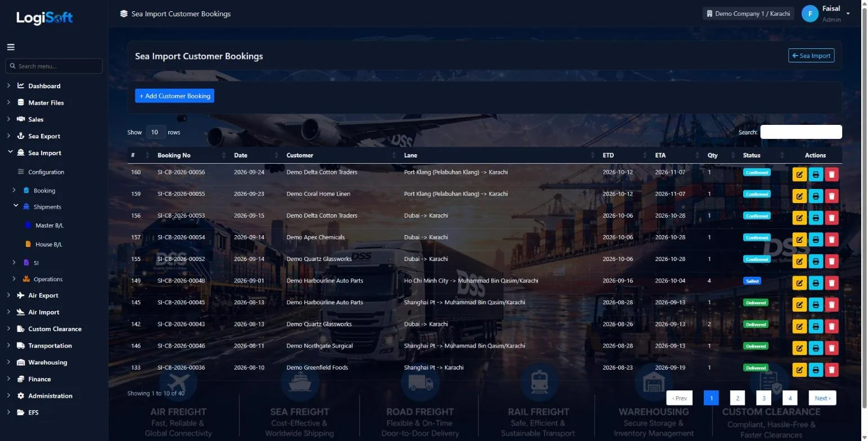
Task: Click the Master Files database icon
Action: [x=21, y=102]
